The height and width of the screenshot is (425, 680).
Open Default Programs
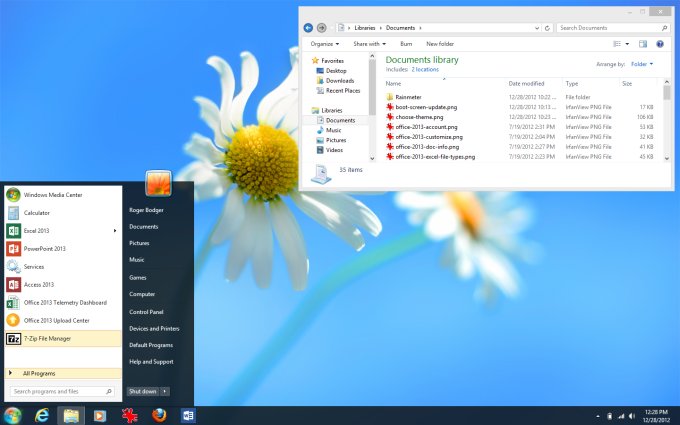tap(151, 345)
